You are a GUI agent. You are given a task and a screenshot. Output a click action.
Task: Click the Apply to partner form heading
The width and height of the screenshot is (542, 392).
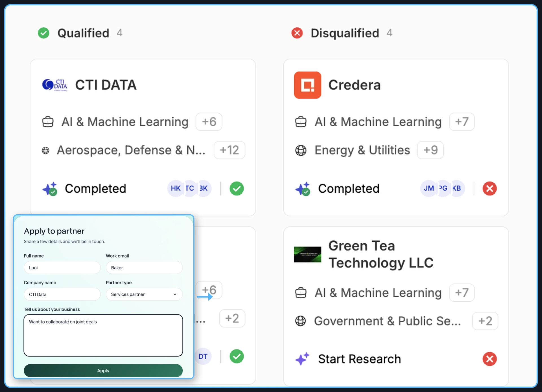tap(54, 231)
